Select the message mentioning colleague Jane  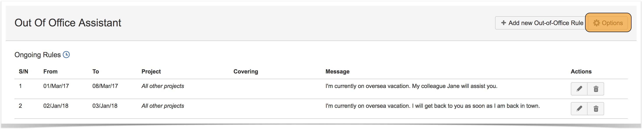pyautogui.click(x=411, y=86)
